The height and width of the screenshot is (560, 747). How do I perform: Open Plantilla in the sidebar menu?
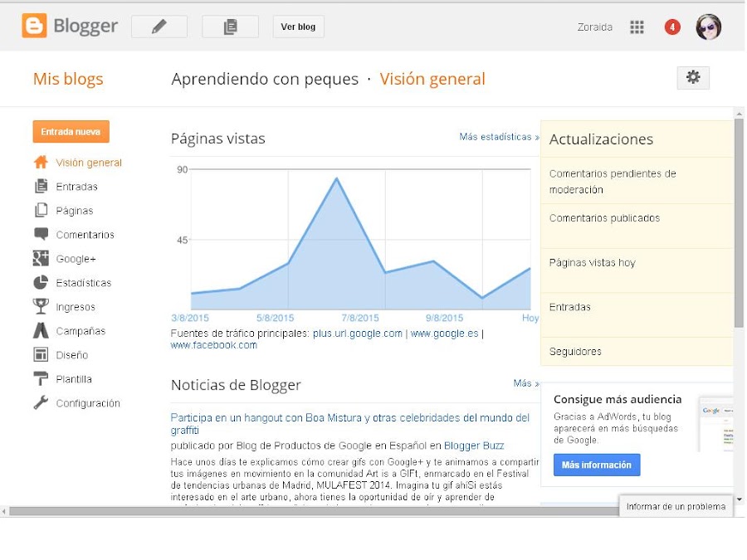(x=74, y=379)
